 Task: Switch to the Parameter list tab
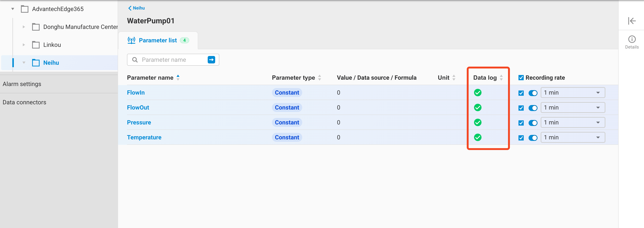click(158, 40)
